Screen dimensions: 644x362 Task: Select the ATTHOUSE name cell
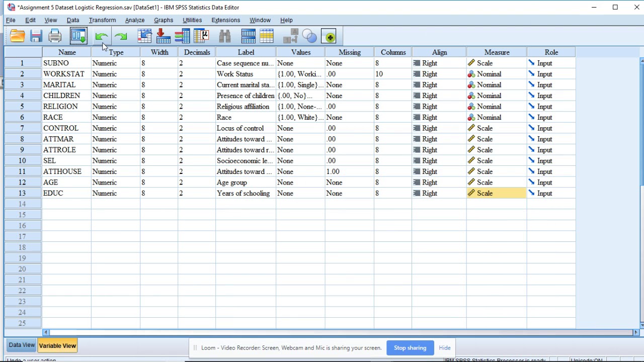pos(67,171)
